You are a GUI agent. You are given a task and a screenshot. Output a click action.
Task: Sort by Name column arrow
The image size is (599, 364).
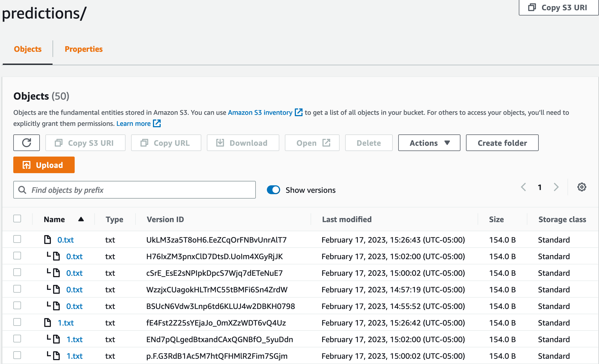coord(81,219)
